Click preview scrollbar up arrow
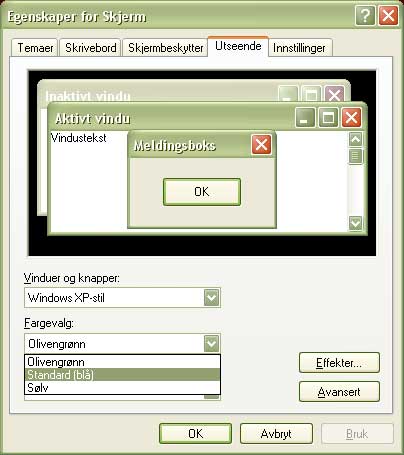Image resolution: width=404 pixels, height=455 pixels. [355, 140]
